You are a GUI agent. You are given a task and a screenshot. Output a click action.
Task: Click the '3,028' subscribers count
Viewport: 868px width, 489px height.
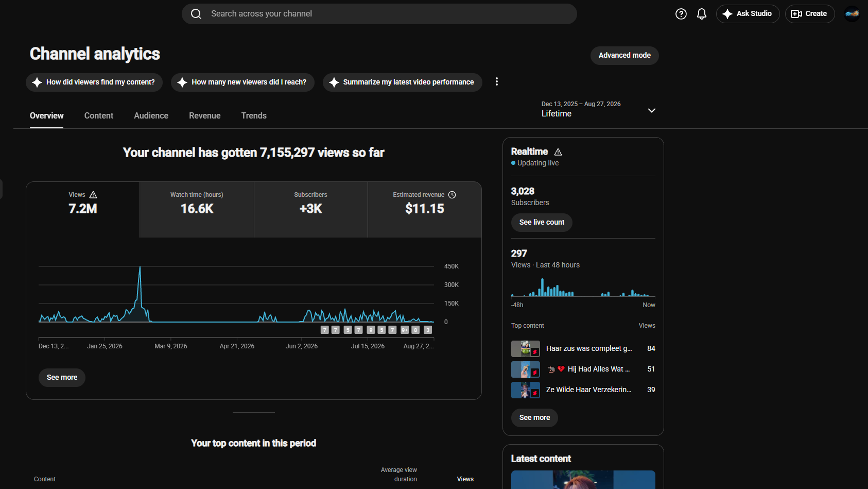click(x=523, y=191)
